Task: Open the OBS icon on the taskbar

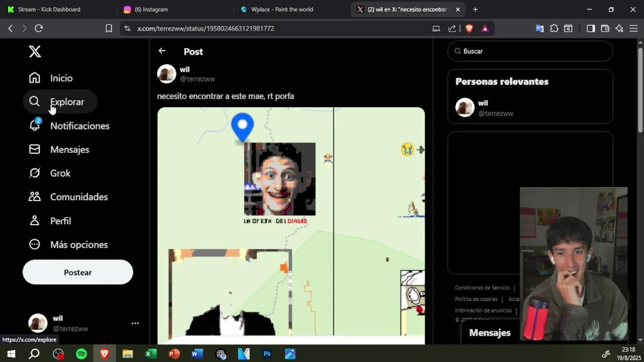Action: (x=58, y=354)
